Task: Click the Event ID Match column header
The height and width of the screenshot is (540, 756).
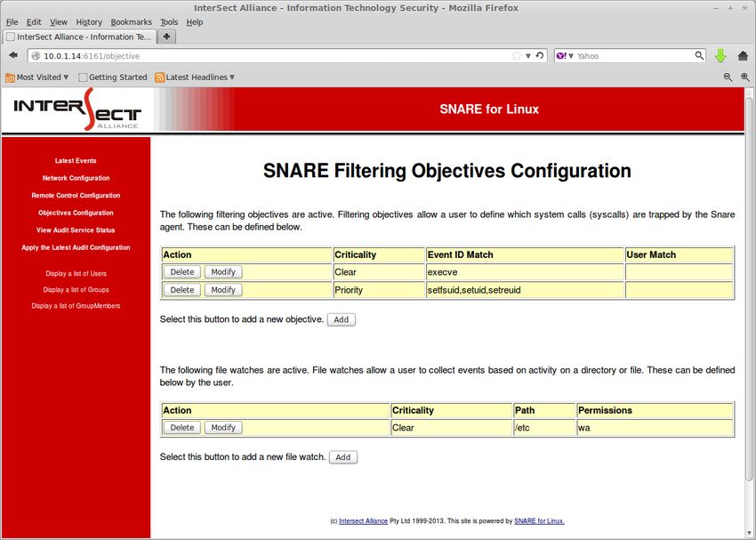Action: [x=525, y=254]
